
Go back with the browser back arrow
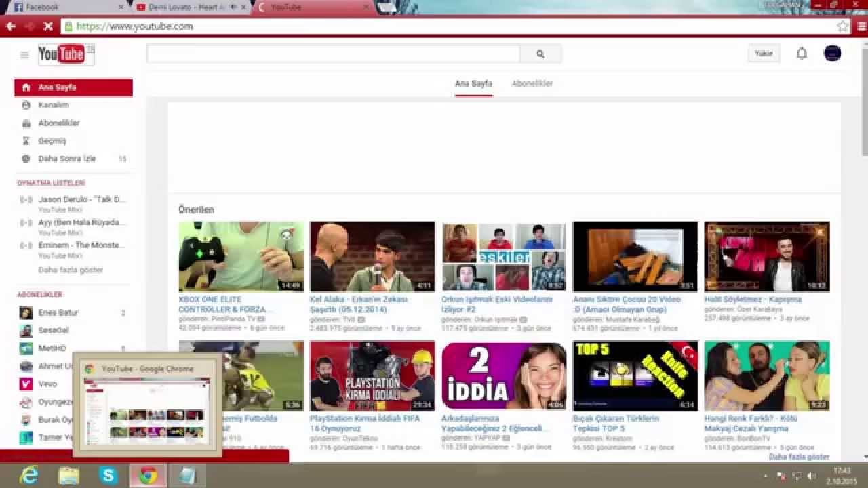(11, 26)
